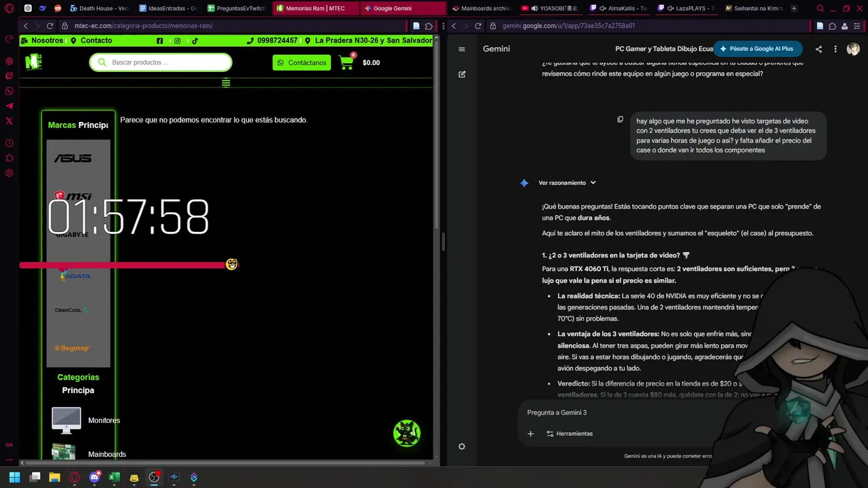868x488 pixels.
Task: Open the green hamburger menu on MTEC
Action: [x=226, y=83]
